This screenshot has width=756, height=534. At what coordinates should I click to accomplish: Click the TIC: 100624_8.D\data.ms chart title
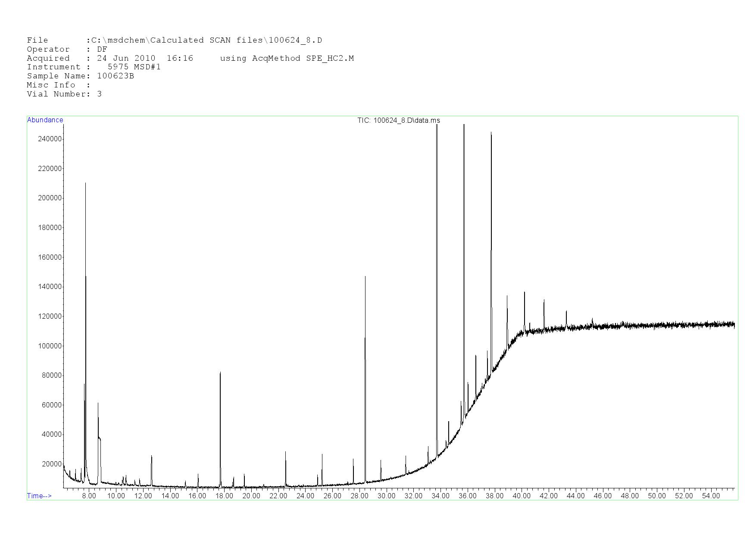(x=398, y=120)
